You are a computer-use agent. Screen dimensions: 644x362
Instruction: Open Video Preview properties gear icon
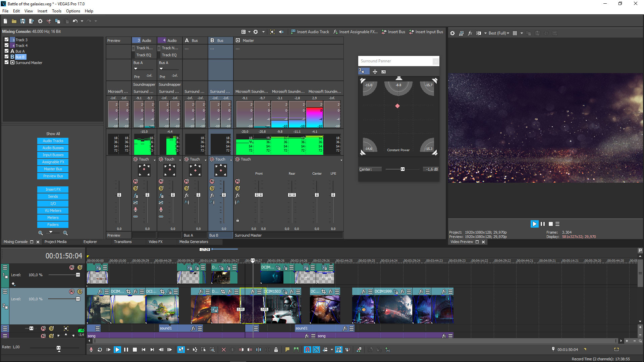pos(452,33)
